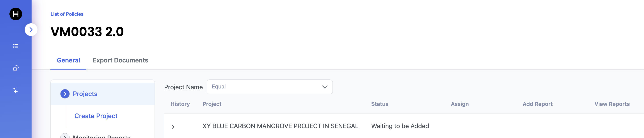Open the list icon in sidebar
644x138 pixels.
point(16,46)
